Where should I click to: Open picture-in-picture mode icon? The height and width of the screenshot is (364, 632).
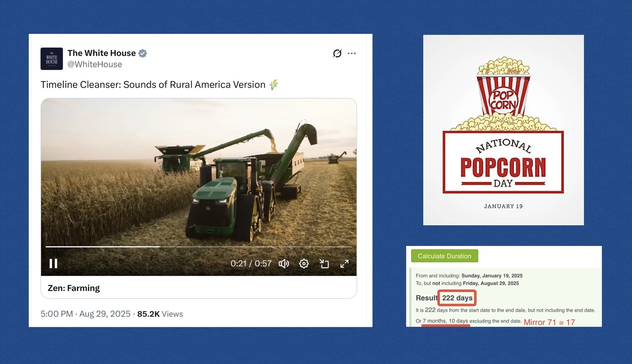click(324, 264)
